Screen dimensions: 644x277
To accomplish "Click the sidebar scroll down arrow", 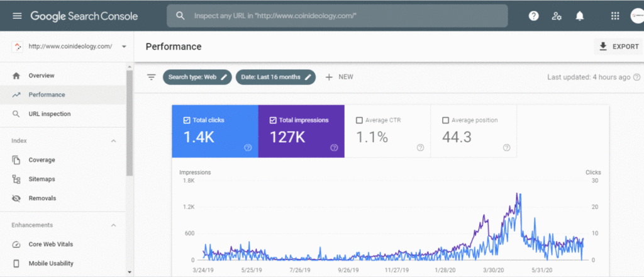I will click(x=130, y=272).
